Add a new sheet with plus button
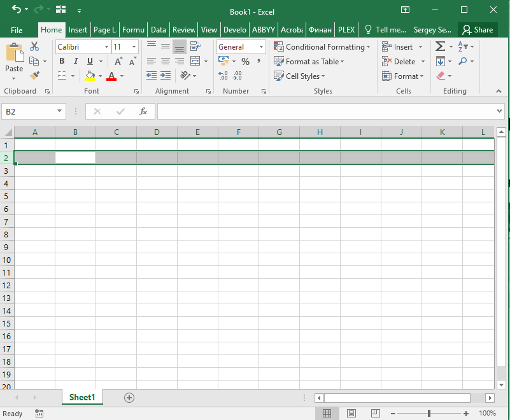 [x=129, y=398]
